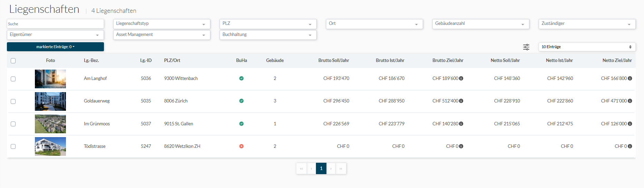This screenshot has width=644, height=188.
Task: Expand the Zuständiger dropdown
Action: [587, 24]
